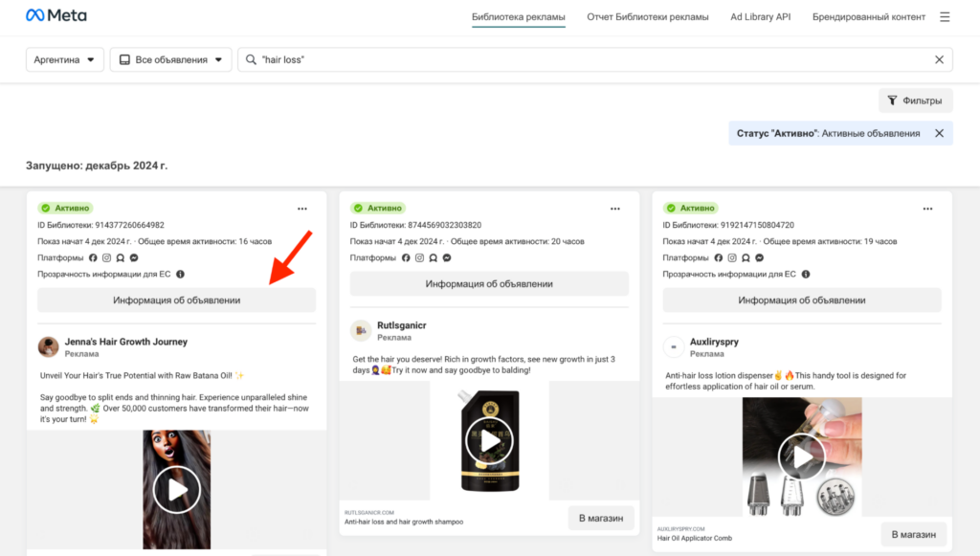Screen dimensions: 980x556
Task: Open the three-dot menu on the Rutlsganicr ad card
Action: point(615,209)
